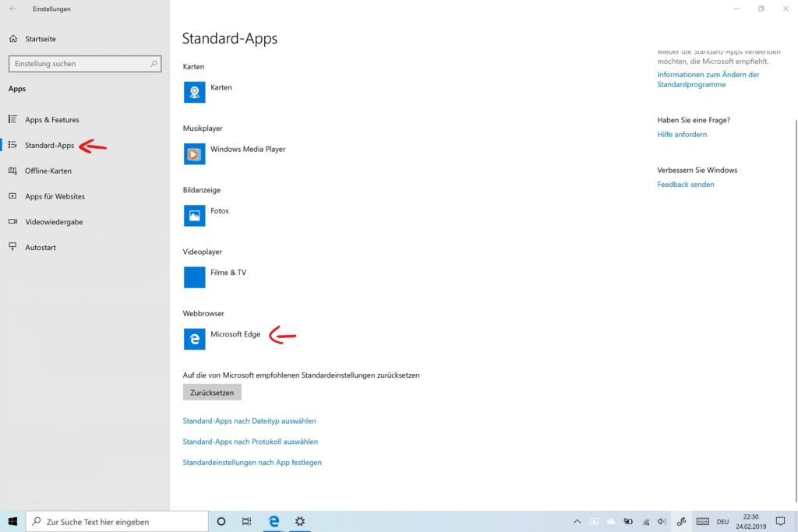
Task: Click the 'Bildanzeige' heading text
Action: [202, 190]
